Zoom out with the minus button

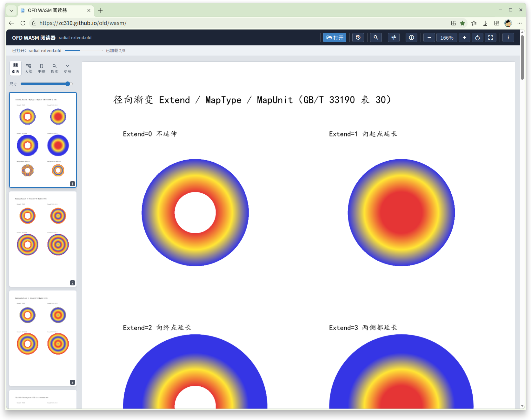tap(429, 37)
